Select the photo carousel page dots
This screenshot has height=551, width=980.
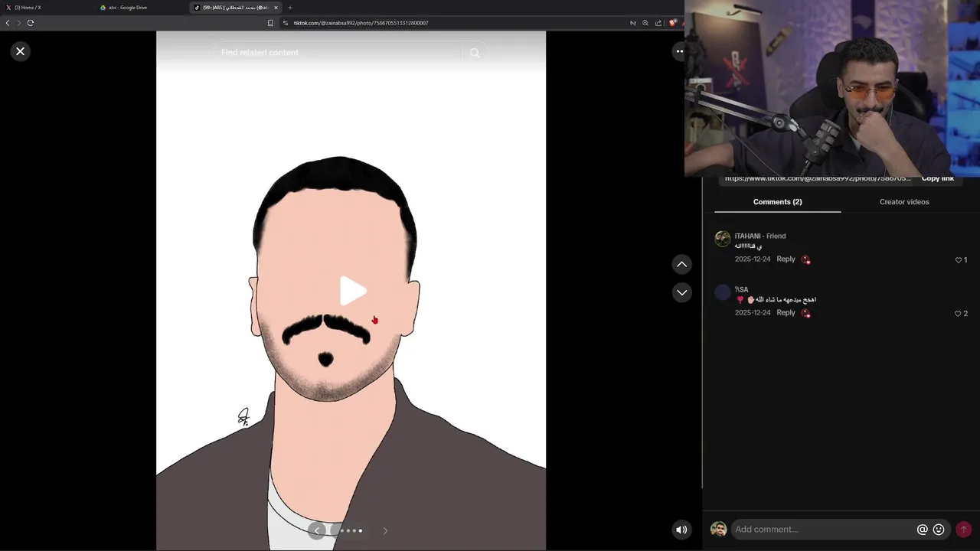pos(351,530)
